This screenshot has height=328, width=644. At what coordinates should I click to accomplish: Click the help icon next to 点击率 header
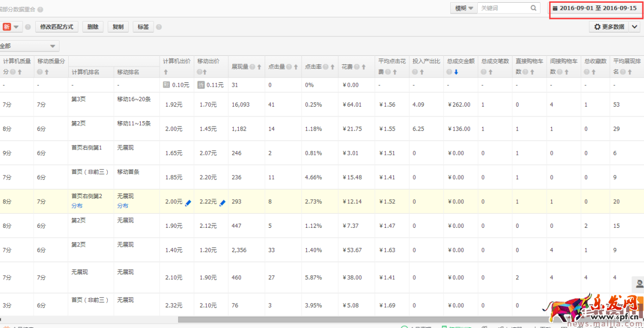pos(325,66)
